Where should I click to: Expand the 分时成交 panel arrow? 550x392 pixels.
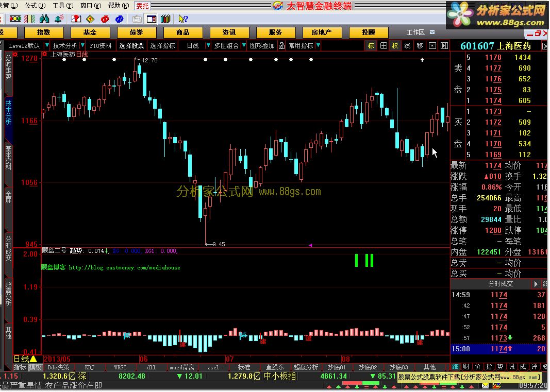[535, 284]
